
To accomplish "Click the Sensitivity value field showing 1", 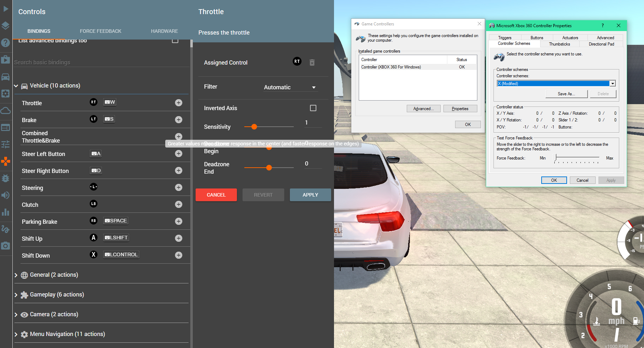I will click(x=313, y=123).
